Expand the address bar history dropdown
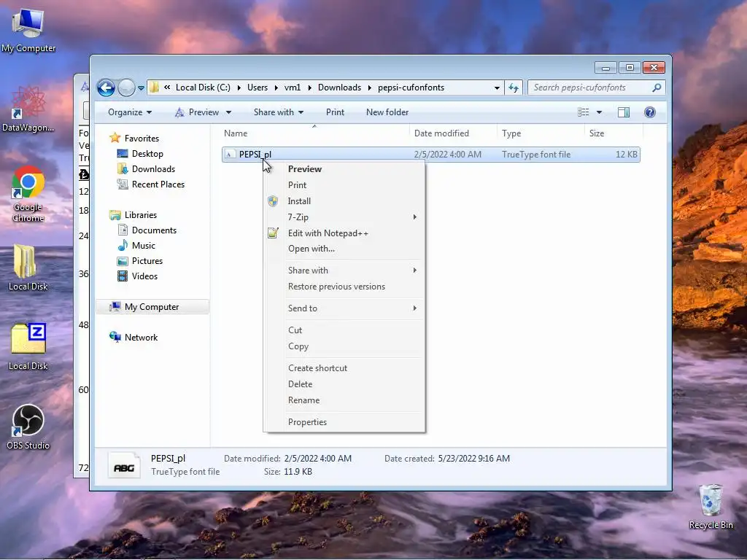 (x=497, y=87)
